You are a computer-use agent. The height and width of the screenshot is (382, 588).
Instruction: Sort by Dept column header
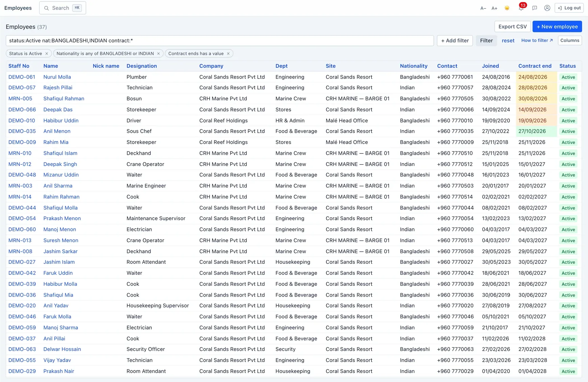click(x=282, y=66)
